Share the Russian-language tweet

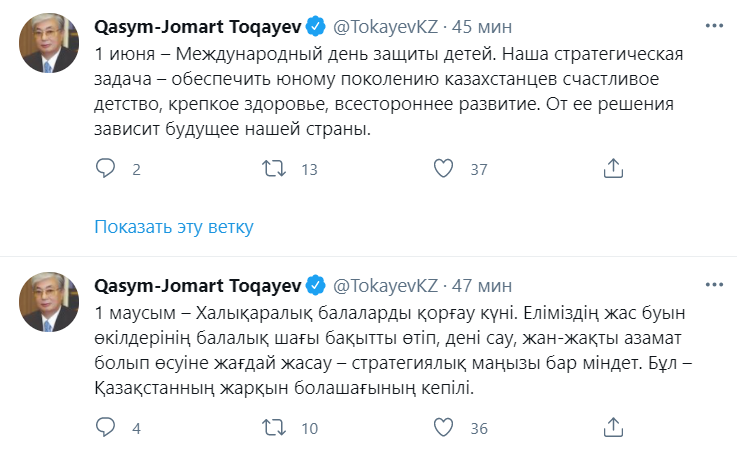[615, 169]
